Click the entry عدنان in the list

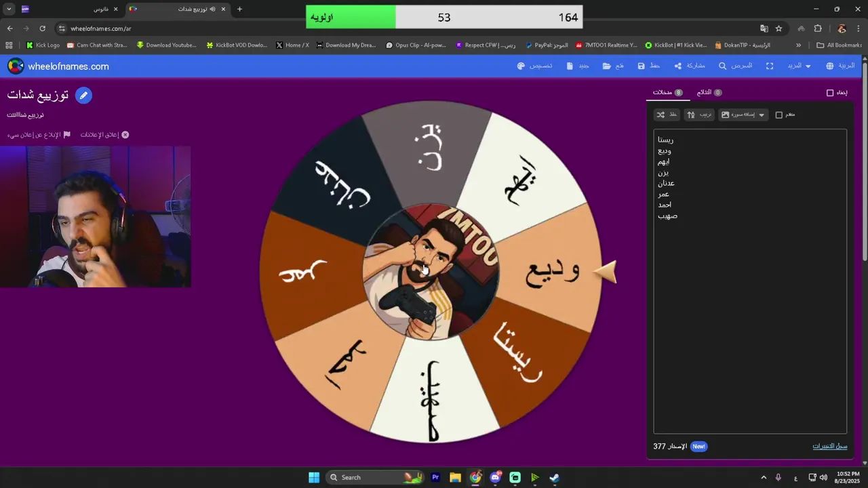666,183
